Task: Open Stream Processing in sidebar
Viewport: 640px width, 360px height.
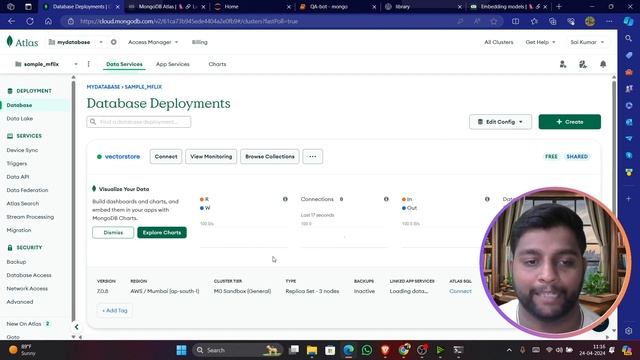Action: click(x=30, y=217)
